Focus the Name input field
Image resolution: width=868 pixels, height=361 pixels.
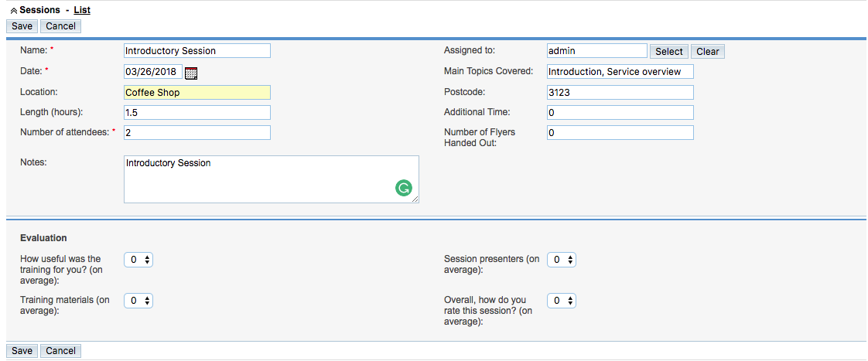pos(197,51)
